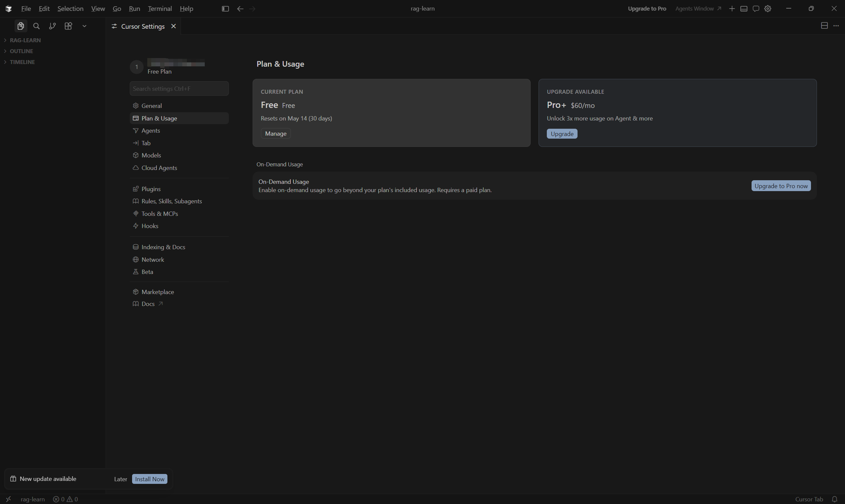Expand the RAG-LEARN folder section
845x504 pixels.
53,40
